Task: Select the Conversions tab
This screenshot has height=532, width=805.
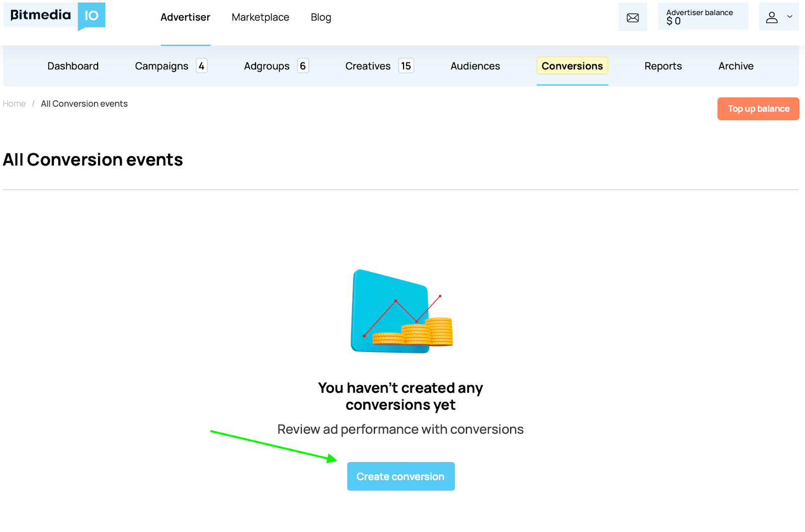Action: (572, 66)
